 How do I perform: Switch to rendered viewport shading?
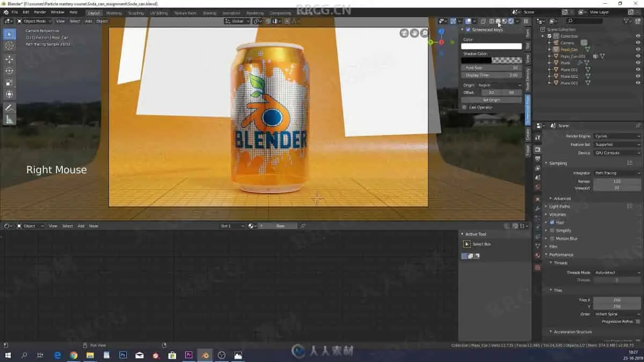click(511, 21)
